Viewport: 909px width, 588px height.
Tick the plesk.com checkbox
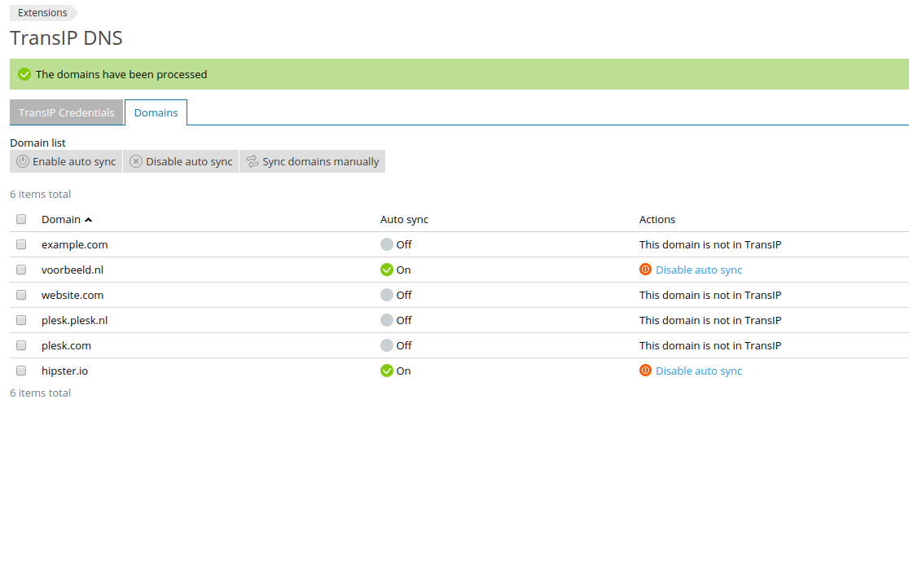21,345
